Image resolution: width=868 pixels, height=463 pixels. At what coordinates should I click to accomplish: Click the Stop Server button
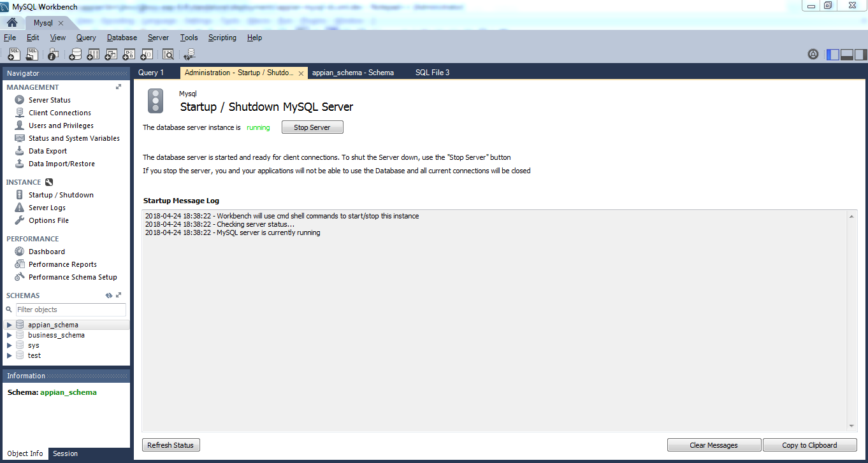pos(312,127)
